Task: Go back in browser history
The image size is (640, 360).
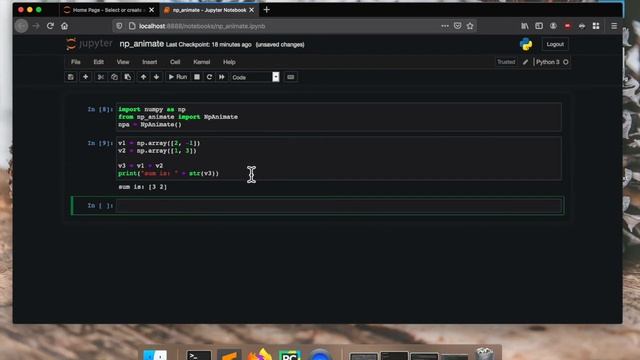Action: point(22,26)
